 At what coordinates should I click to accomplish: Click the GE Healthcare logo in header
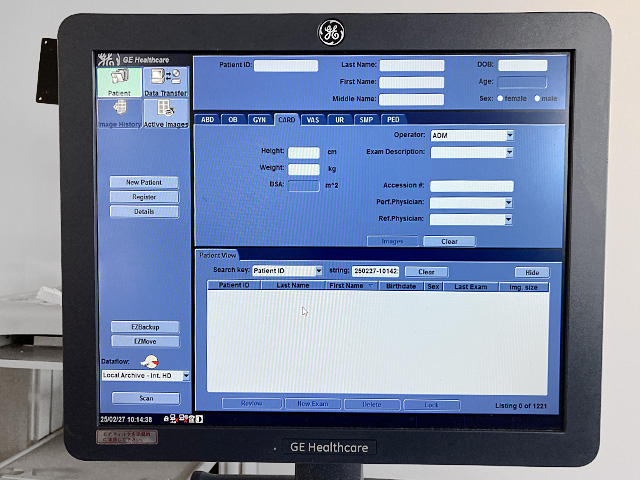(133, 60)
